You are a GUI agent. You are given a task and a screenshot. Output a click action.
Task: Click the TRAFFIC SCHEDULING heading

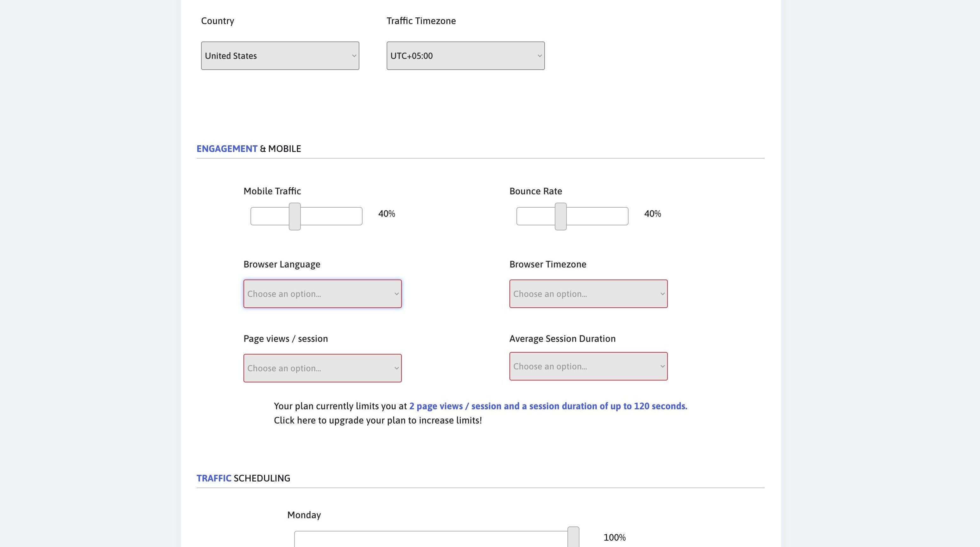pyautogui.click(x=243, y=478)
